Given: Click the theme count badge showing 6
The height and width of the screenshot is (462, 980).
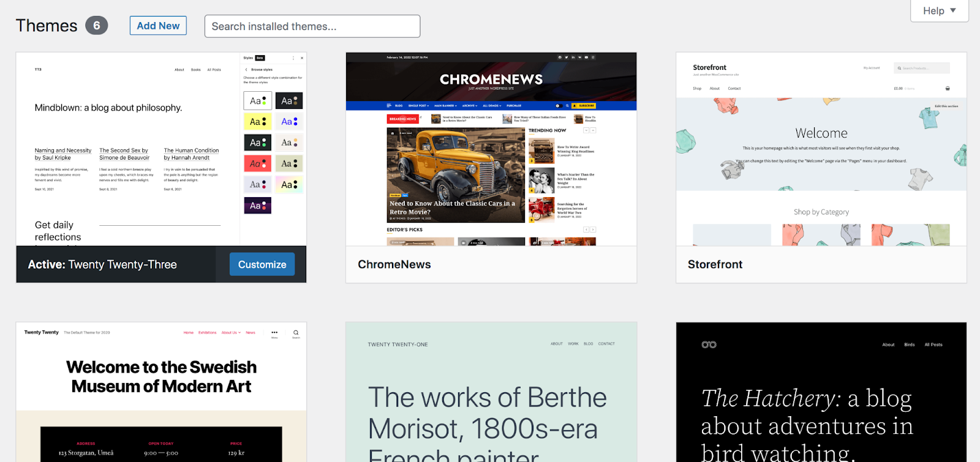Looking at the screenshot, I should click(x=96, y=26).
